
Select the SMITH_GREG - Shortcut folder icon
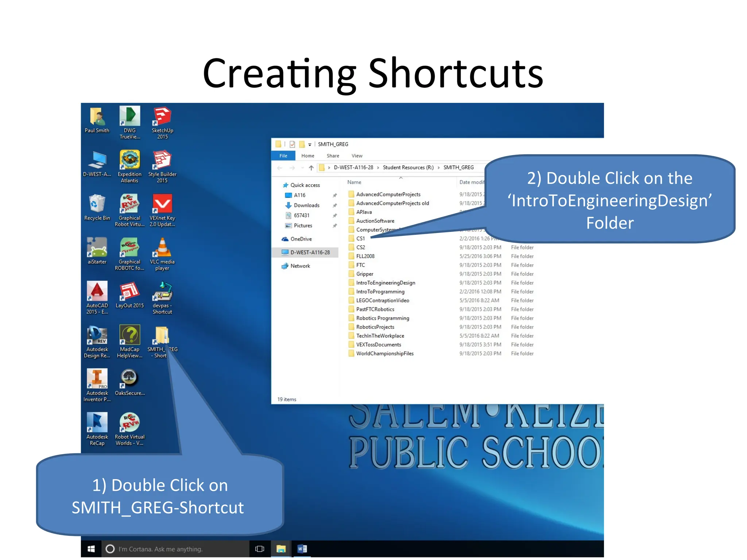(x=162, y=341)
